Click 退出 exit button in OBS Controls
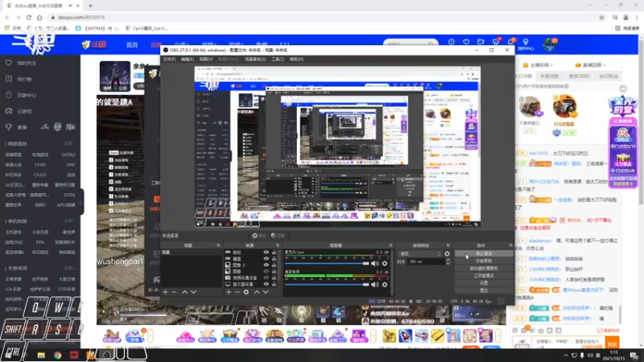644x362 pixels. 484,290
